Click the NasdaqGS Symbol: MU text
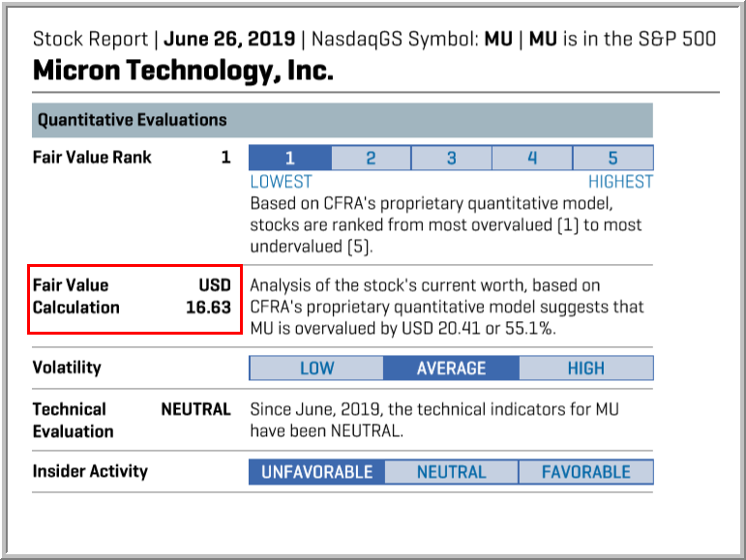Viewport: 746px width, 560px height. (412, 39)
